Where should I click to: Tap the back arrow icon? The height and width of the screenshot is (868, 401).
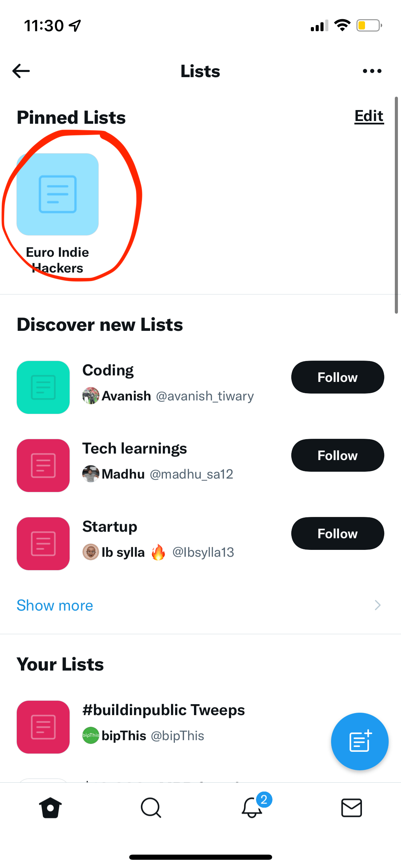point(21,71)
